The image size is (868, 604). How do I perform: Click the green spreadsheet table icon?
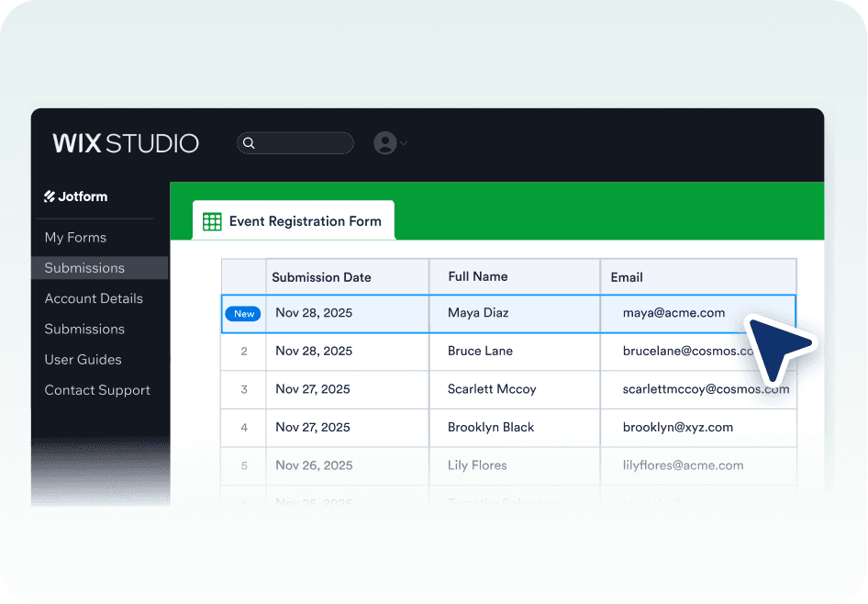212,221
